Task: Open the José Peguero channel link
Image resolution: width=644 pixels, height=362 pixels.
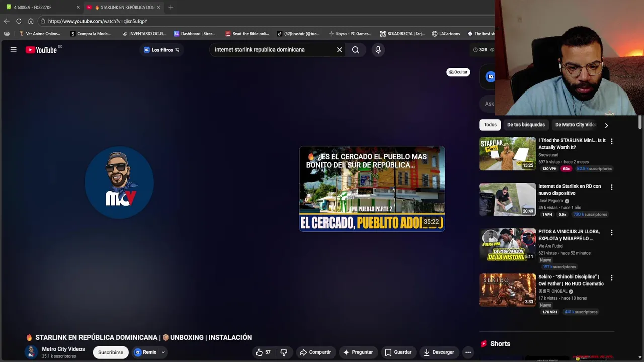Action: [551, 201]
